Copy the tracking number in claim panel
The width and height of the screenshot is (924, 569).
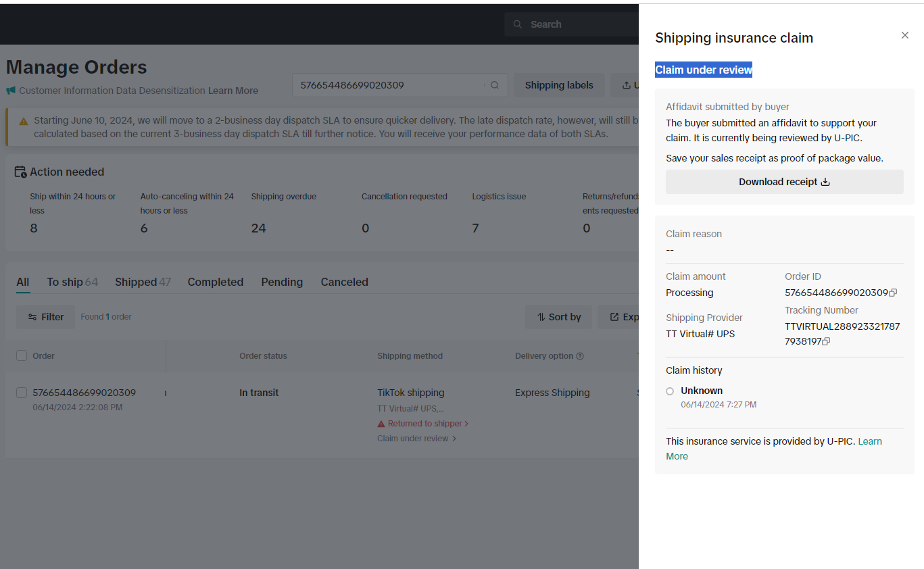point(826,341)
